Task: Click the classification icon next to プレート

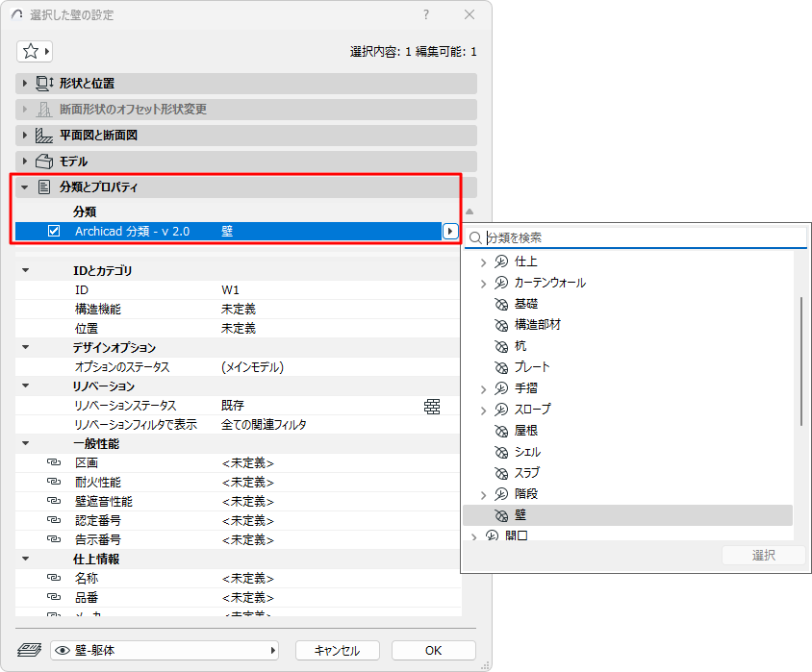Action: [501, 367]
